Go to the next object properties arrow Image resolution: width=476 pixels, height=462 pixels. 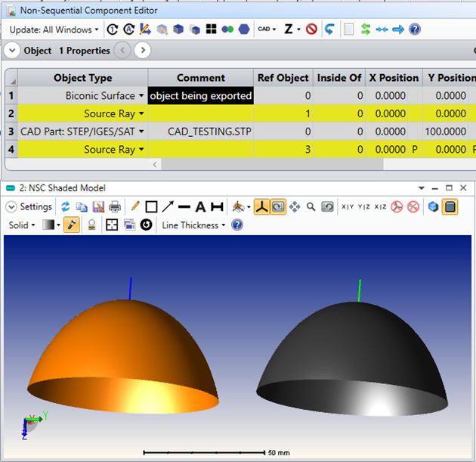coord(143,50)
